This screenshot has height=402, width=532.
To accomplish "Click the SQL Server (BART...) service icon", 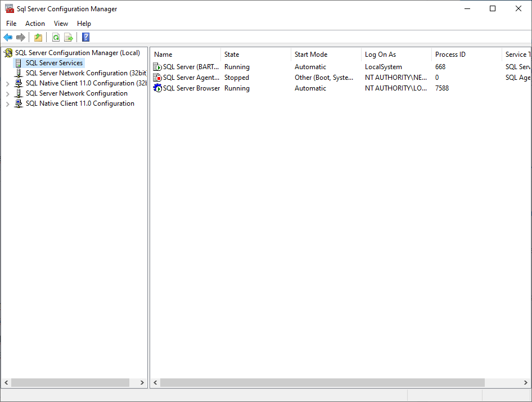I will click(x=157, y=67).
